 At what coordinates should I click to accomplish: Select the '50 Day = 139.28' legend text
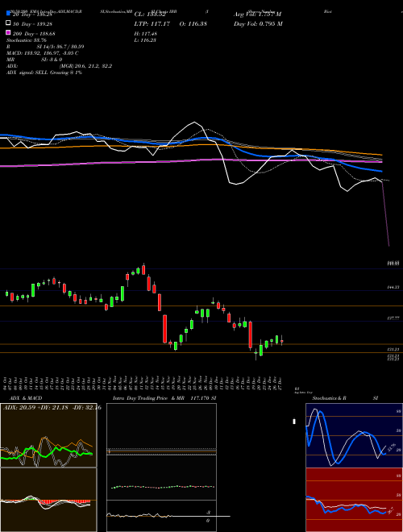(35, 23)
